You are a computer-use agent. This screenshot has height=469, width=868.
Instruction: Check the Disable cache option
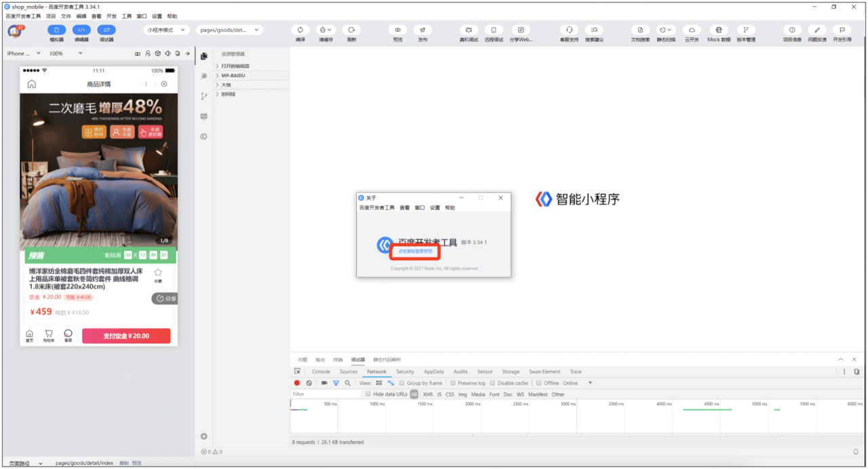point(493,383)
